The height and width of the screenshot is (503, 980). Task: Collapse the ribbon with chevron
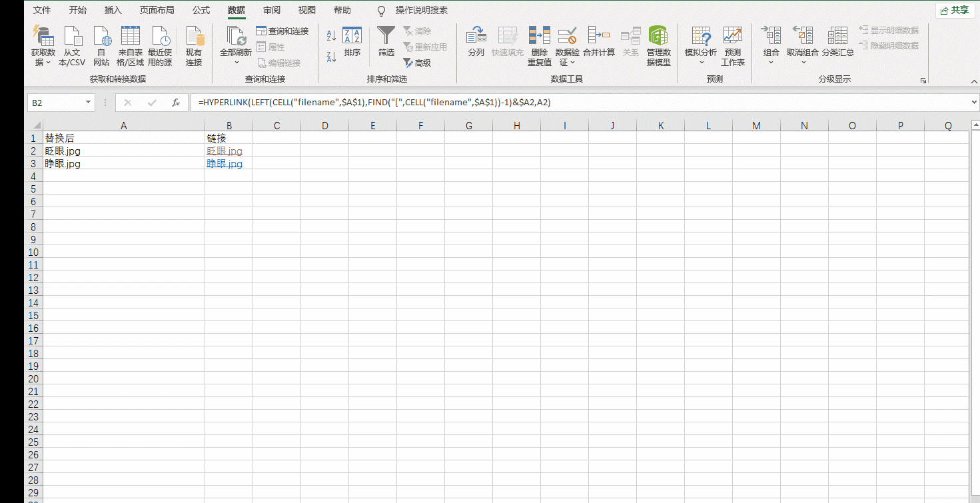974,81
